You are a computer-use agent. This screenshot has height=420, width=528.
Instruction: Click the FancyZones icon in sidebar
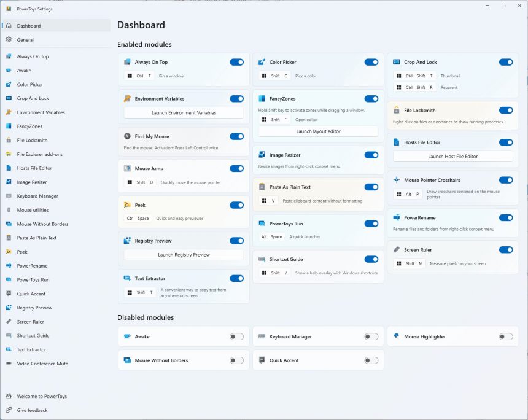pyautogui.click(x=9, y=126)
